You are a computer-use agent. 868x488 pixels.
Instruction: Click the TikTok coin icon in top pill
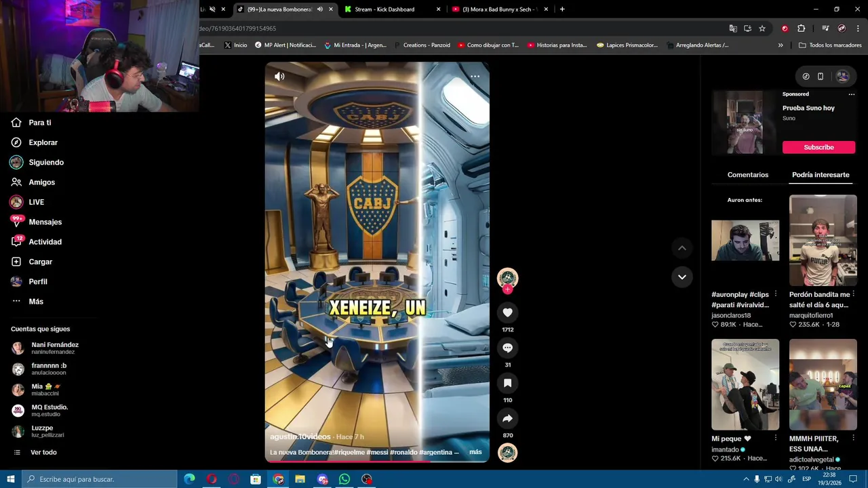(x=806, y=77)
